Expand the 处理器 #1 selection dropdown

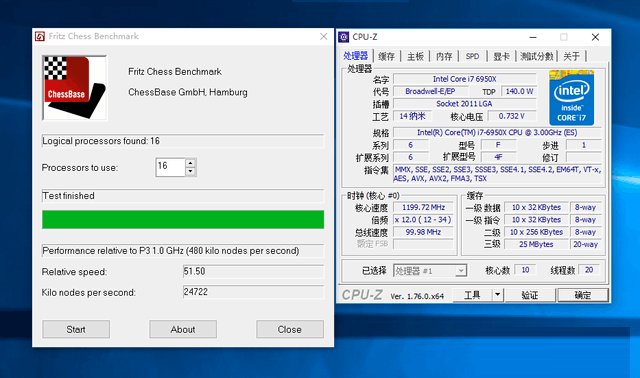click(461, 271)
